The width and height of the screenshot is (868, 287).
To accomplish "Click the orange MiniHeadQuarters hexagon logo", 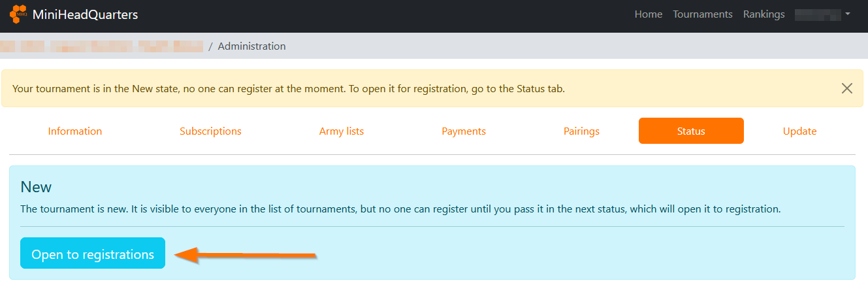I will [x=18, y=14].
